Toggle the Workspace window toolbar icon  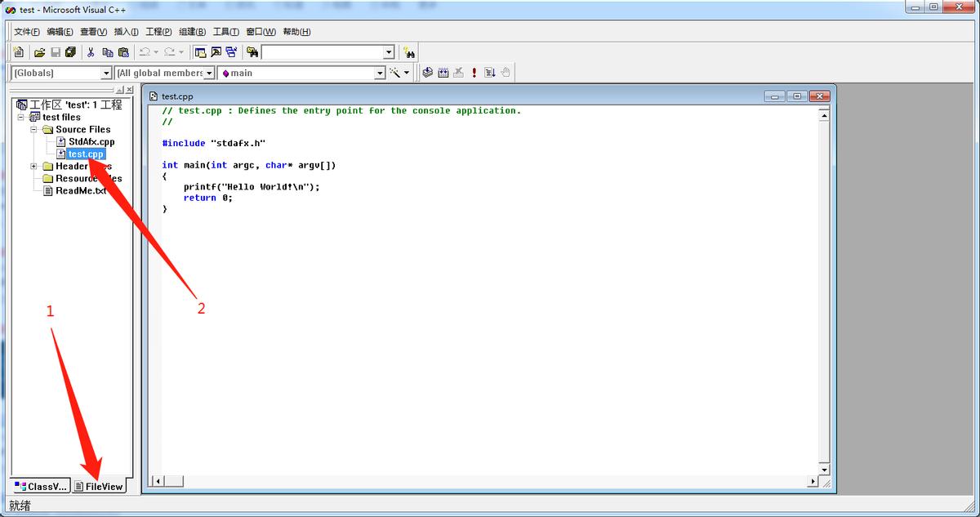coord(200,52)
